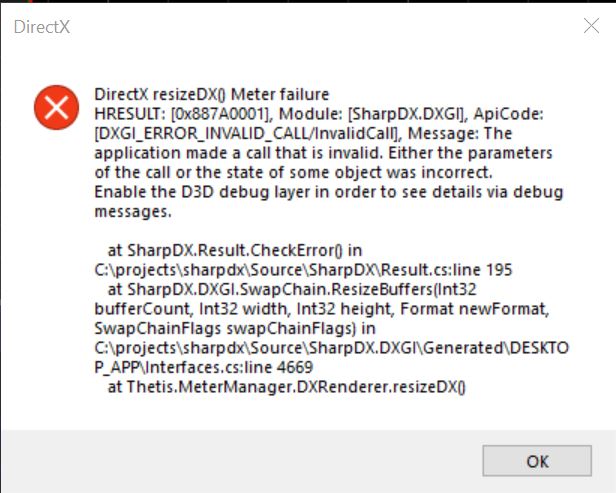Image resolution: width=616 pixels, height=493 pixels.
Task: Click the "bufferCount, Int32 width, Int32 height" line
Action: (x=322, y=309)
